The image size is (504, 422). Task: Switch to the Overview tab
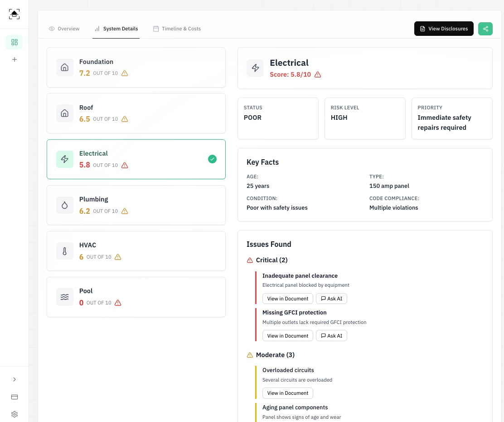coord(64,29)
